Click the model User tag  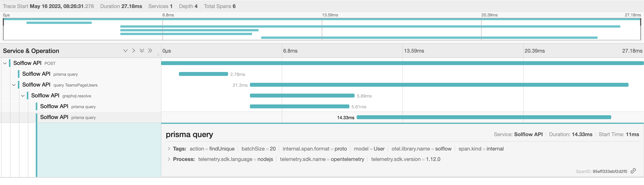pyautogui.click(x=369, y=148)
